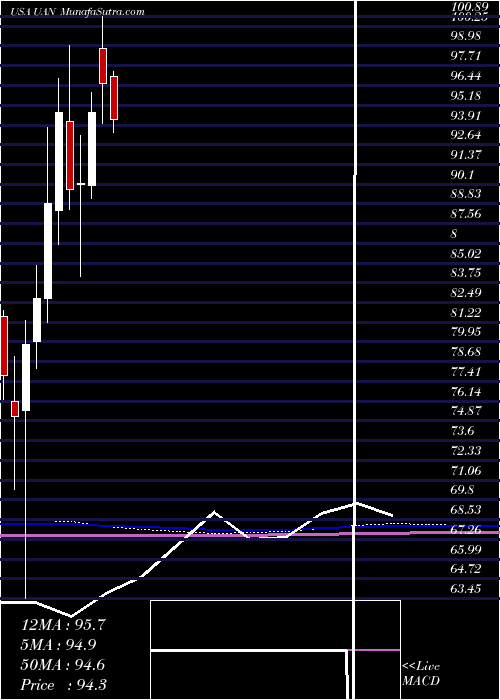The image size is (500, 700).
Task: Click the 69.8 price axis label
Action: tap(462, 490)
